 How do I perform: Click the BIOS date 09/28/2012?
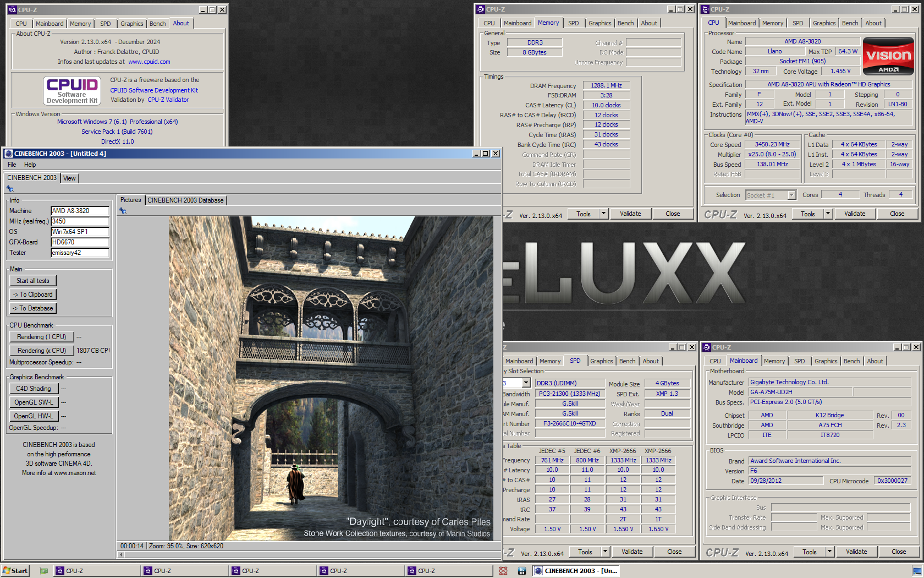tap(787, 481)
